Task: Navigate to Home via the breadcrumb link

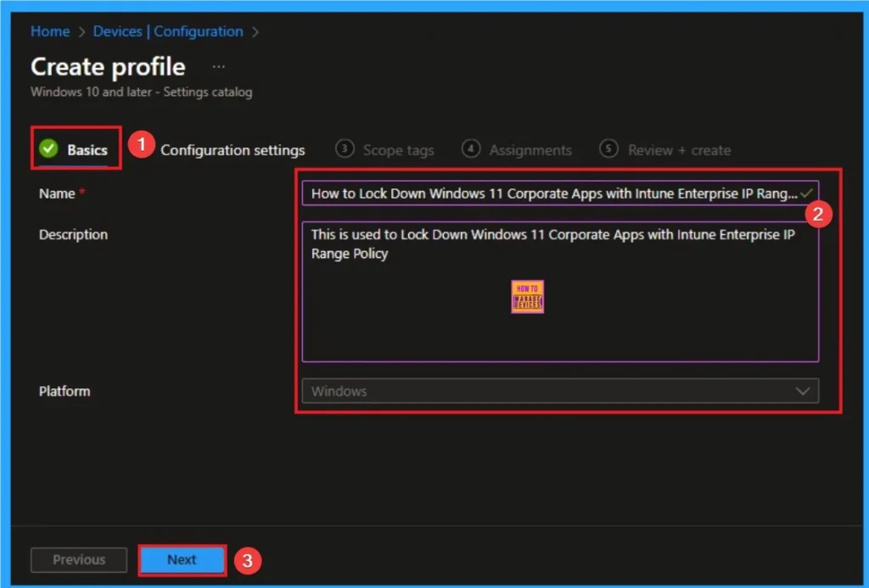Action: (49, 31)
